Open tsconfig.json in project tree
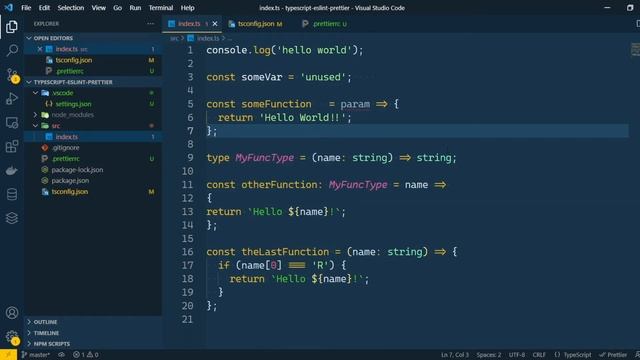The width and height of the screenshot is (640, 360). pyautogui.click(x=69, y=191)
